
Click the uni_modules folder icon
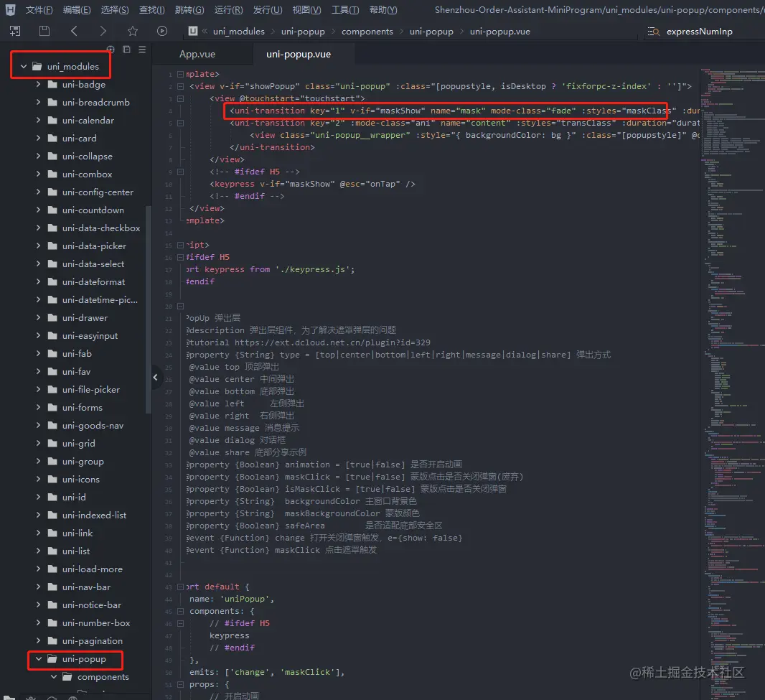37,66
